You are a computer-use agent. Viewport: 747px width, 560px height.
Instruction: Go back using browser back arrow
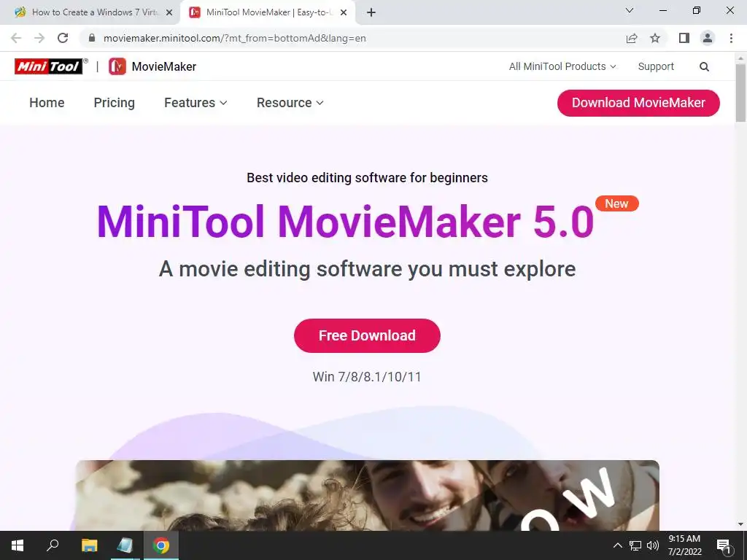[16, 38]
